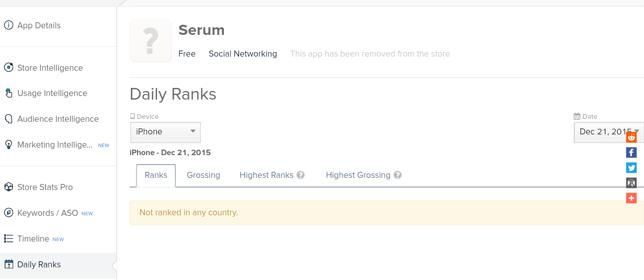The height and width of the screenshot is (280, 644).
Task: Share this page on Twitter
Action: [x=631, y=168]
